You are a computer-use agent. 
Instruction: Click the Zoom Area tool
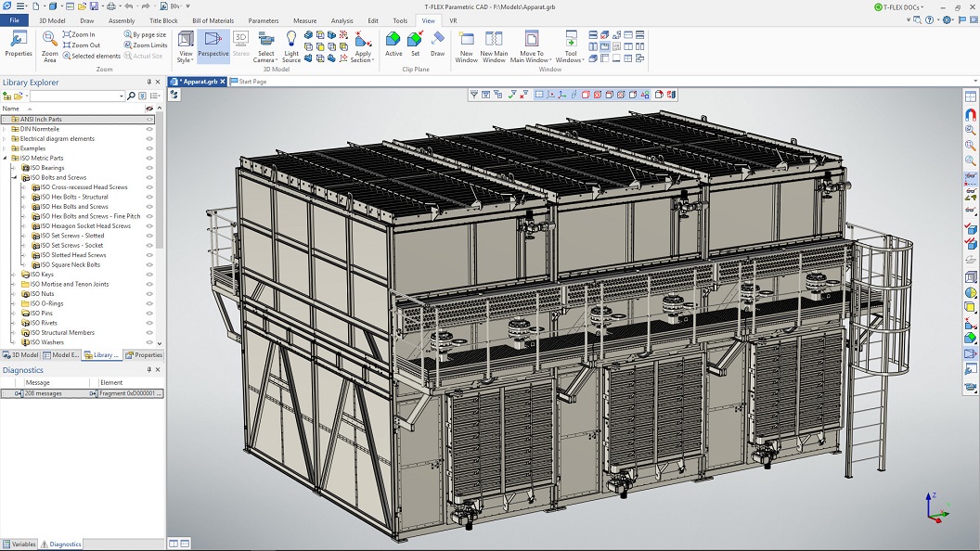pyautogui.click(x=49, y=45)
